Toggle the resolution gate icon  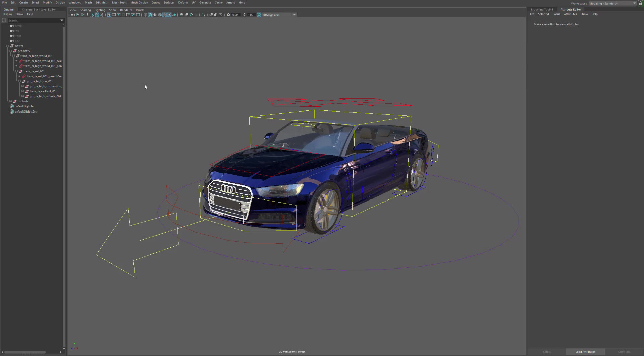[x=119, y=15]
